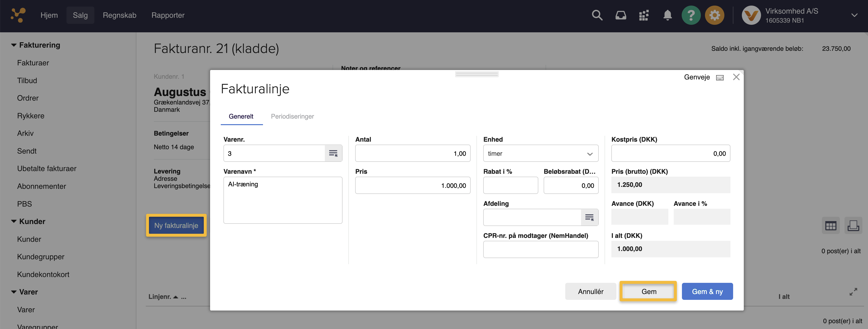Open the Regnskab menu
The image size is (868, 329).
[x=119, y=15]
